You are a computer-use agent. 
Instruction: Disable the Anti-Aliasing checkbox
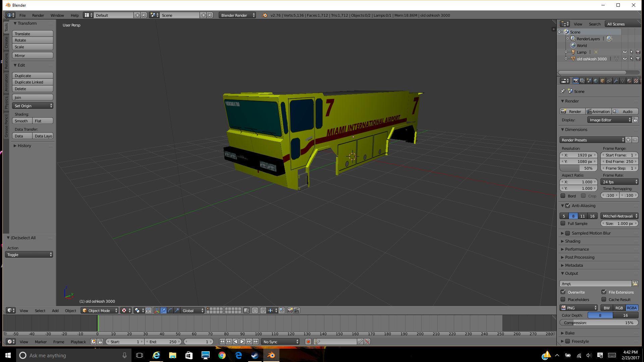[x=568, y=205]
